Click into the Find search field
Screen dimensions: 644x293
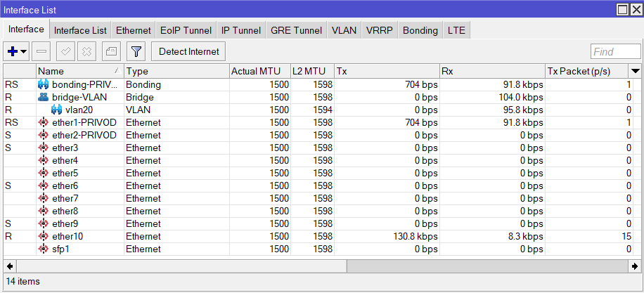[615, 51]
